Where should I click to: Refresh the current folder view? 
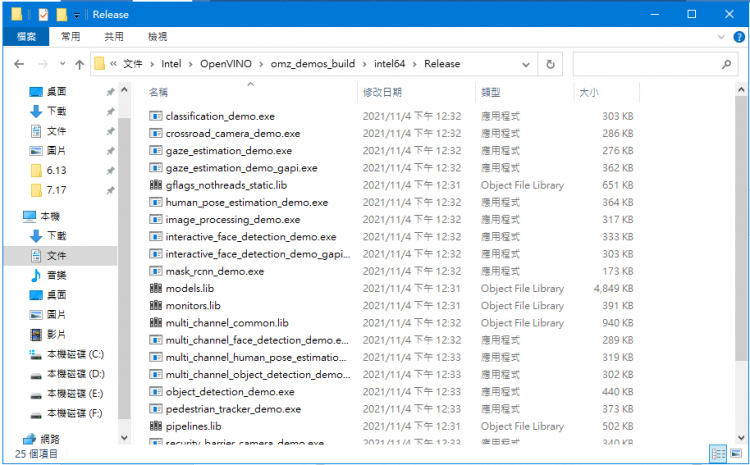[x=550, y=64]
